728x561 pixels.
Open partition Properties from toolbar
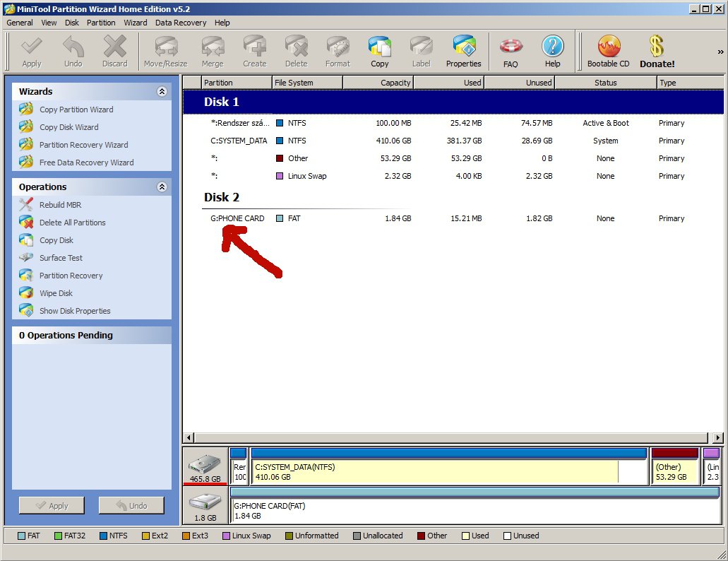463,51
